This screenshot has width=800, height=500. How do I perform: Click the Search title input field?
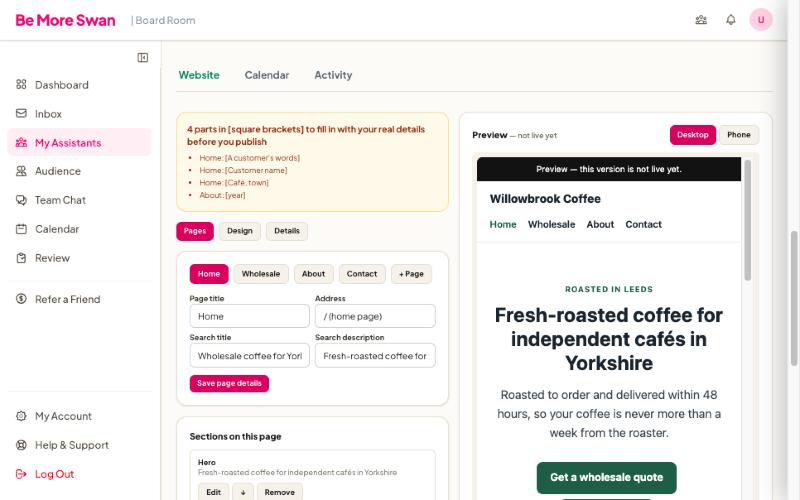249,356
